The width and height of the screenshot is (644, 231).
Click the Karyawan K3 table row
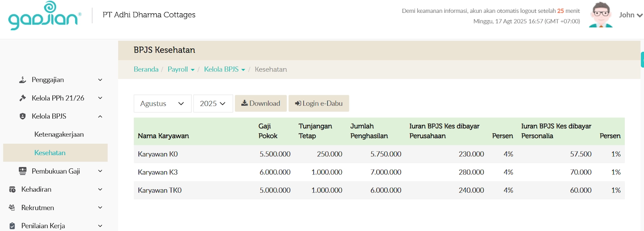coord(379,172)
